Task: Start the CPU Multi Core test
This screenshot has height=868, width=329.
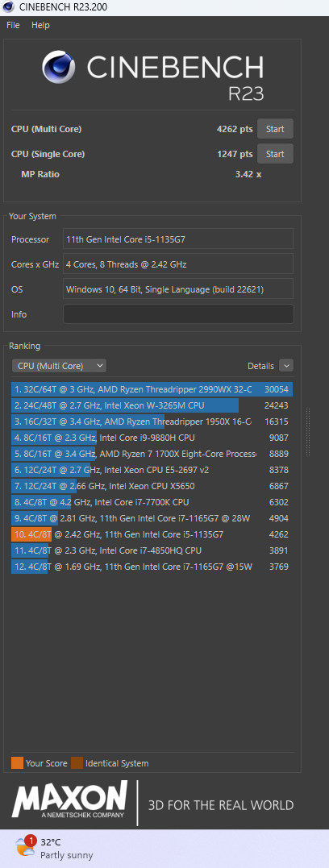Action: [275, 129]
